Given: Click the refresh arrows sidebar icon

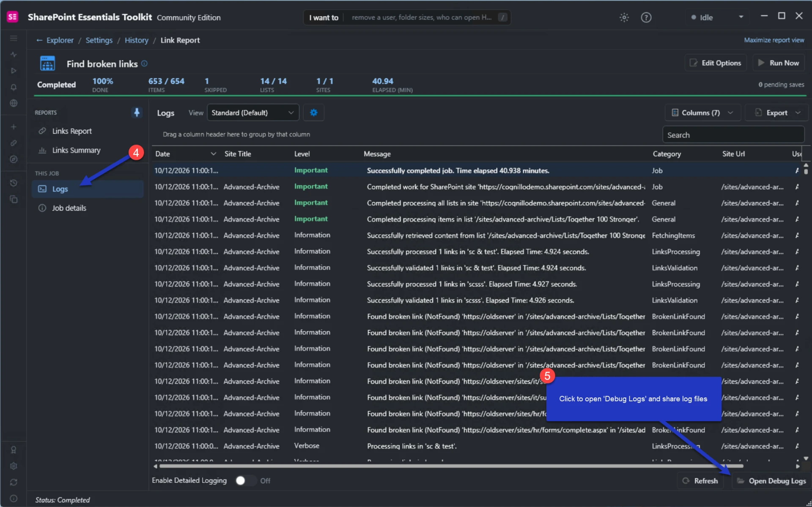Looking at the screenshot, I should click(x=14, y=482).
